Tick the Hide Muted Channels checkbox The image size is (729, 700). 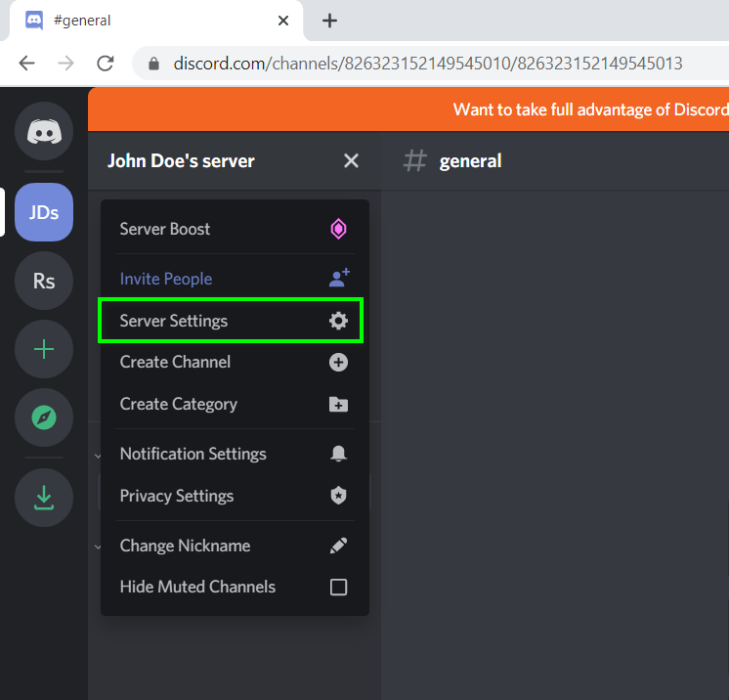(x=338, y=587)
